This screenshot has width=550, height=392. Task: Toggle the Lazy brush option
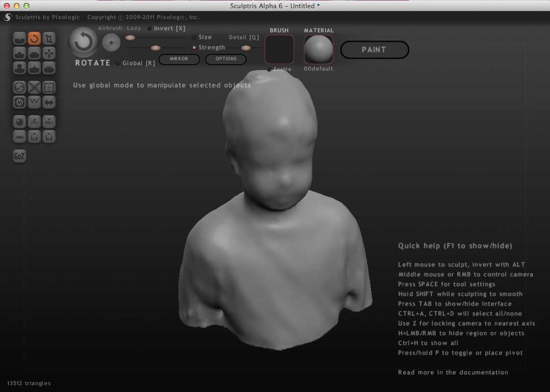(134, 28)
